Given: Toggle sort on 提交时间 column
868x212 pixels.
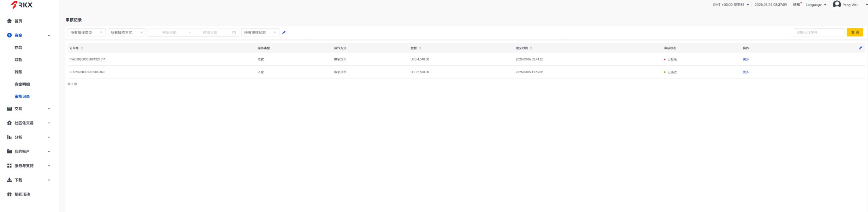Looking at the screenshot, I should 531,48.
